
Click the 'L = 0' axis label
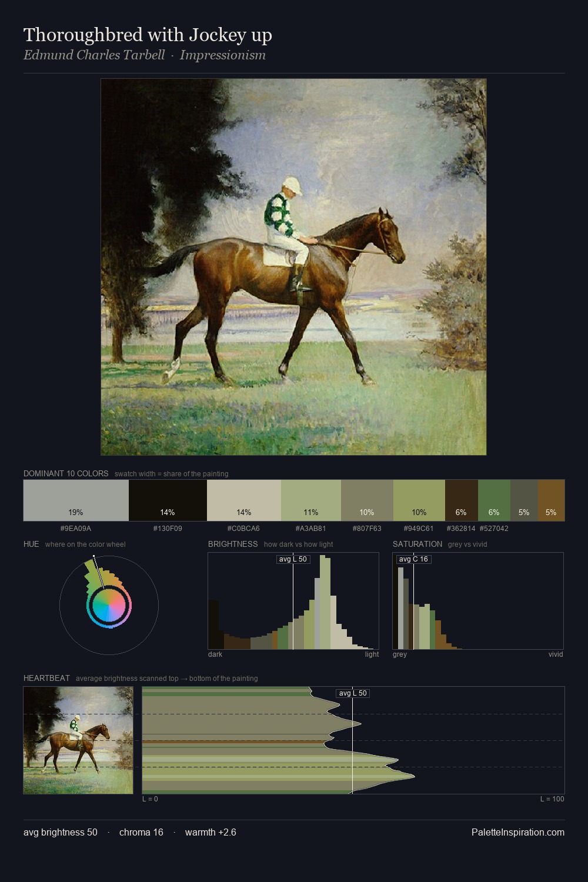coord(150,799)
